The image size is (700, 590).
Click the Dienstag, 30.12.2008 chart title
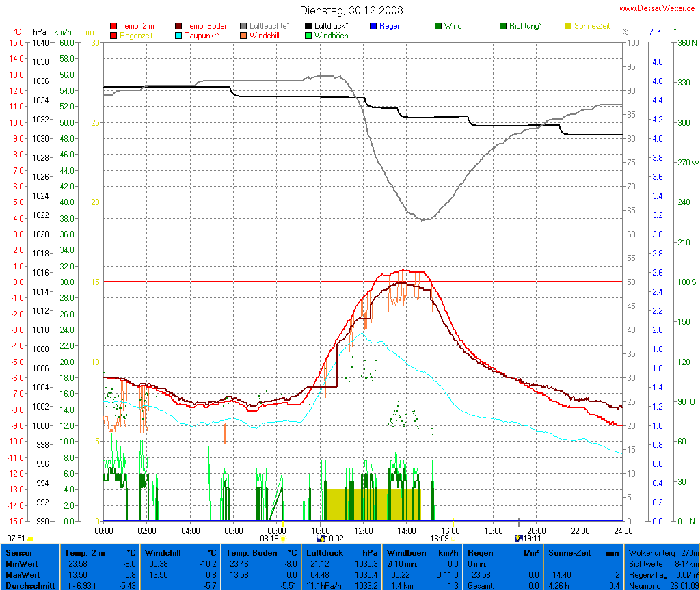[351, 11]
